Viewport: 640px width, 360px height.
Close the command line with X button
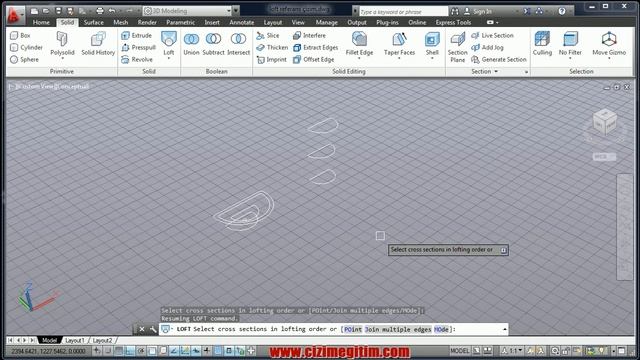pyautogui.click(x=142, y=329)
